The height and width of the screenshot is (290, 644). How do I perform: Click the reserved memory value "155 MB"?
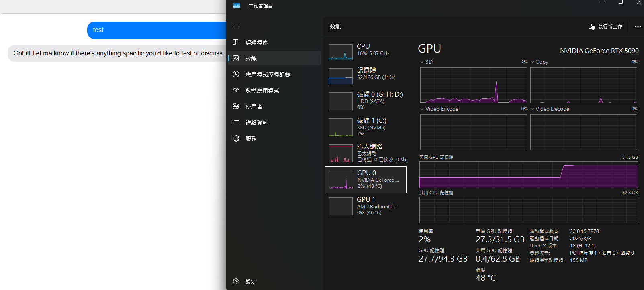[x=579, y=260]
